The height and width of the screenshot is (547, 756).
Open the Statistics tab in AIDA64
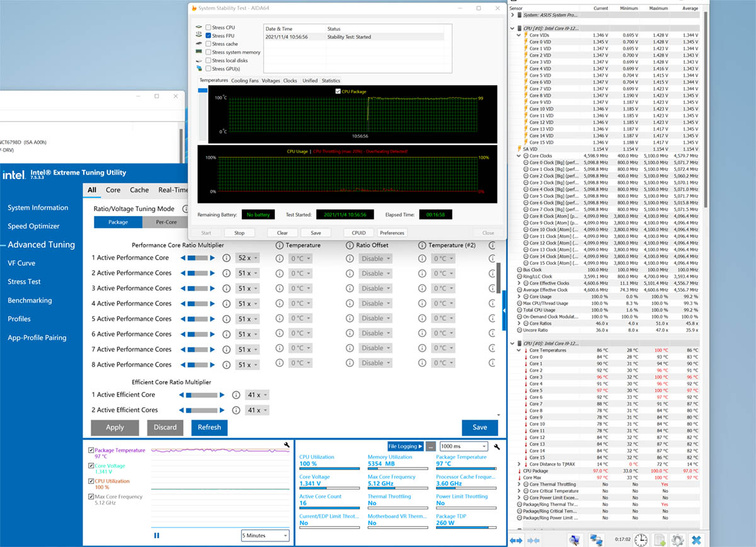pyautogui.click(x=331, y=81)
